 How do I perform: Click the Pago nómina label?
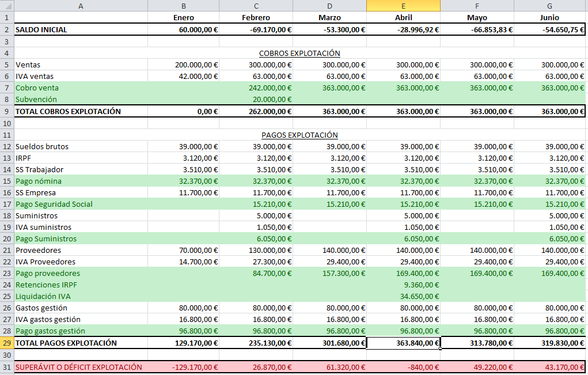click(38, 181)
